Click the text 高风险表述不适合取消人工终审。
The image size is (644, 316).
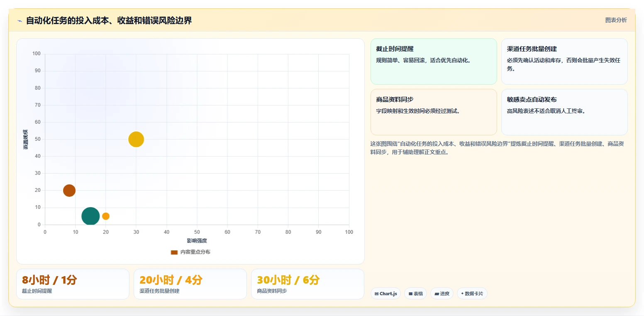pyautogui.click(x=546, y=111)
